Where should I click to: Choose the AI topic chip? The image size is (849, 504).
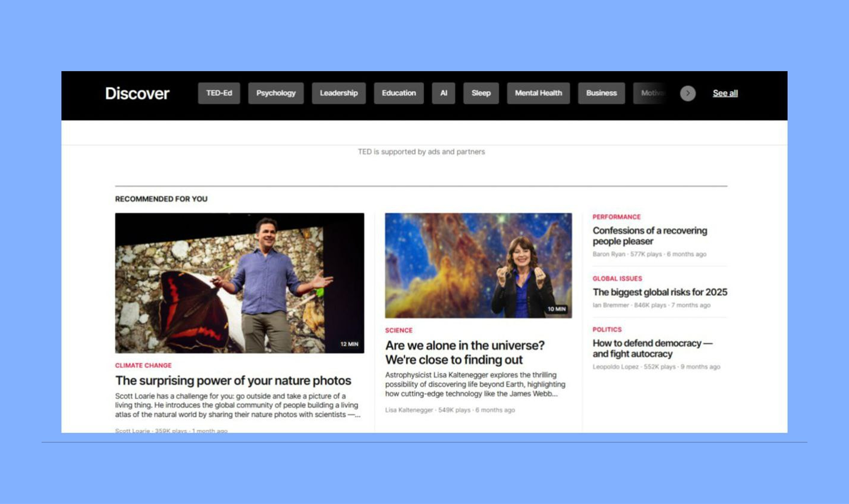point(443,93)
